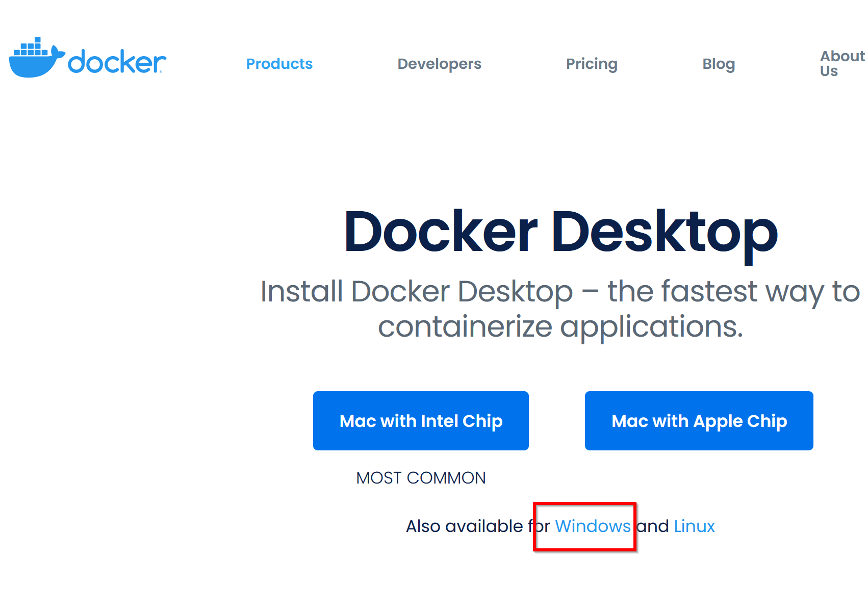Open the About Us menu
This screenshot has width=868, height=608.
pyautogui.click(x=843, y=63)
